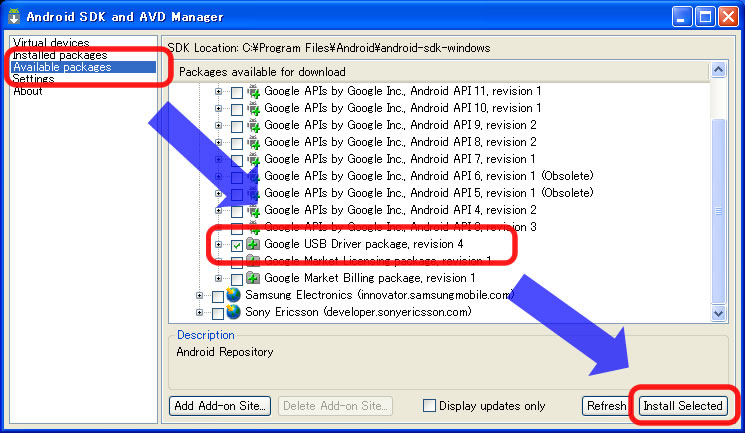Check Google Market Billing package checkbox
The width and height of the screenshot is (745, 433).
tap(237, 279)
